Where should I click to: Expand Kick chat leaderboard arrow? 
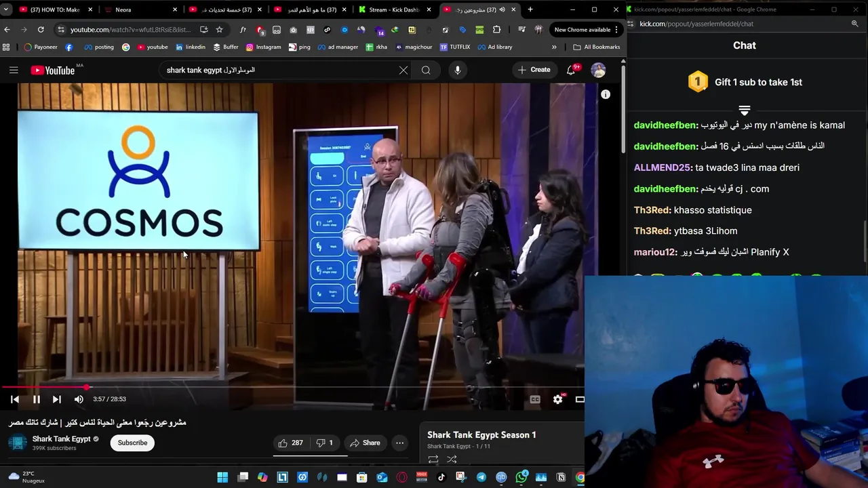tap(744, 110)
